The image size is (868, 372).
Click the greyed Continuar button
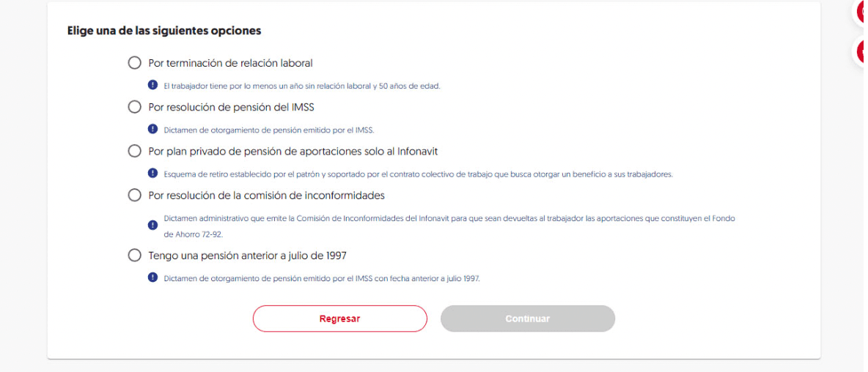[528, 319]
